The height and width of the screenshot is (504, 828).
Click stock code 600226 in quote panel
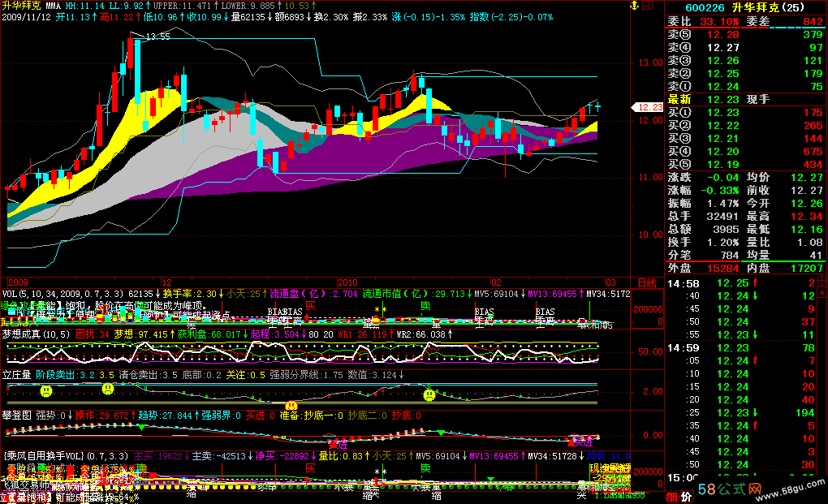[x=705, y=7]
